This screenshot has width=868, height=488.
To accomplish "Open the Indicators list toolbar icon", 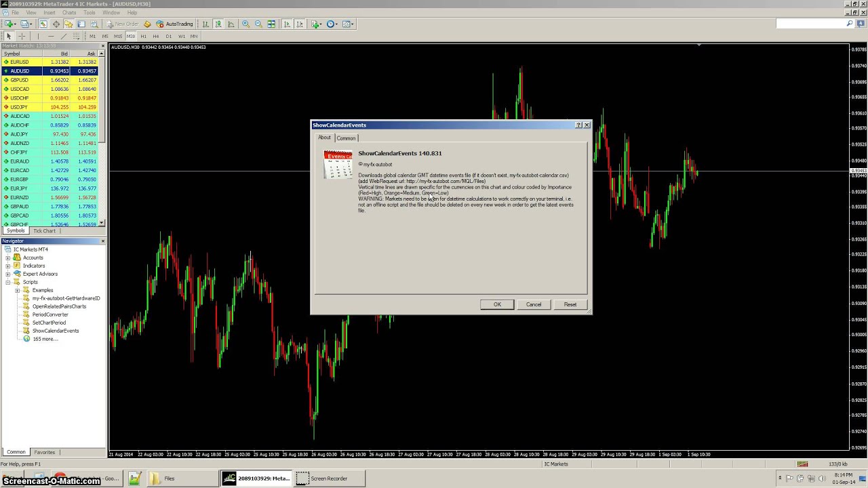I will 316,24.
